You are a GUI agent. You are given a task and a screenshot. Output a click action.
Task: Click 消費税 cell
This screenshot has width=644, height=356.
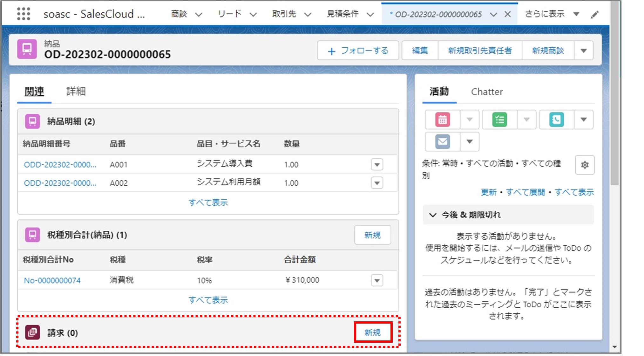[x=122, y=280]
